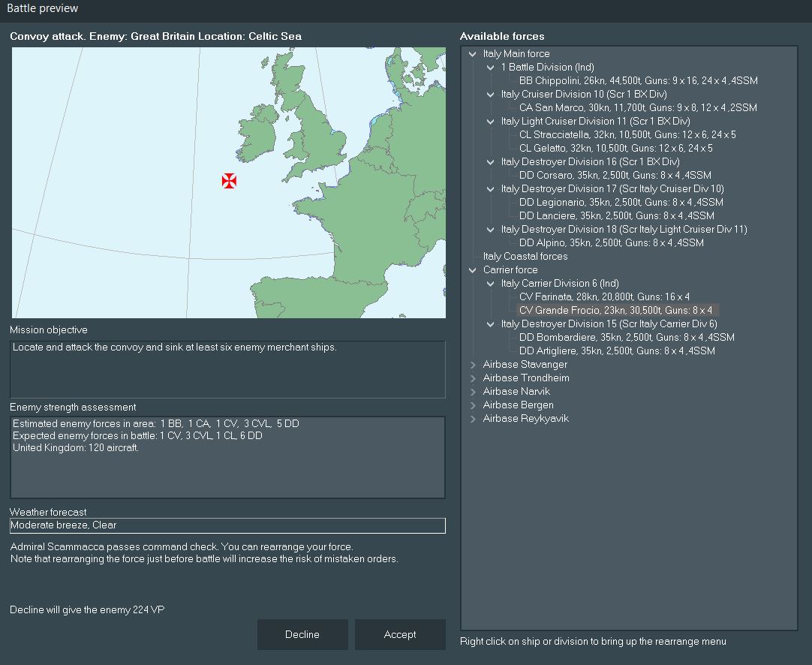The height and width of the screenshot is (665, 812).
Task: Collapse the Carrier force node
Action: [x=472, y=270]
